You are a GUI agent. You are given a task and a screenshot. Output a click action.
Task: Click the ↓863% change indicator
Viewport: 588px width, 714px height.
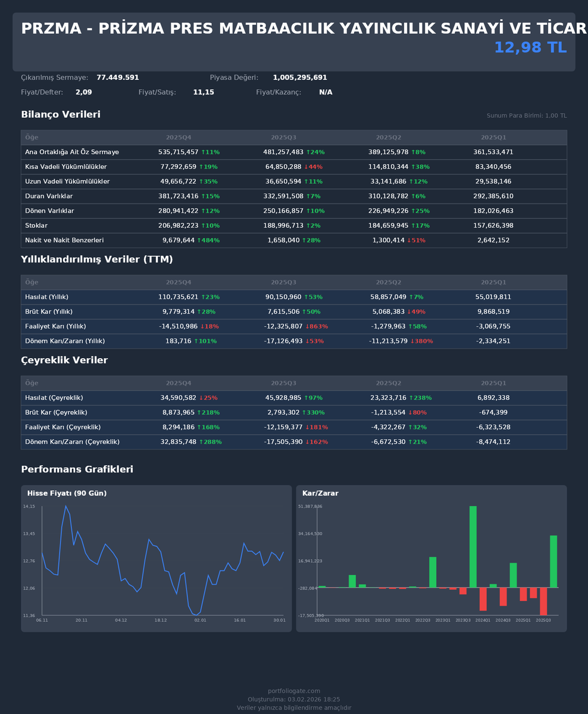(316, 327)
